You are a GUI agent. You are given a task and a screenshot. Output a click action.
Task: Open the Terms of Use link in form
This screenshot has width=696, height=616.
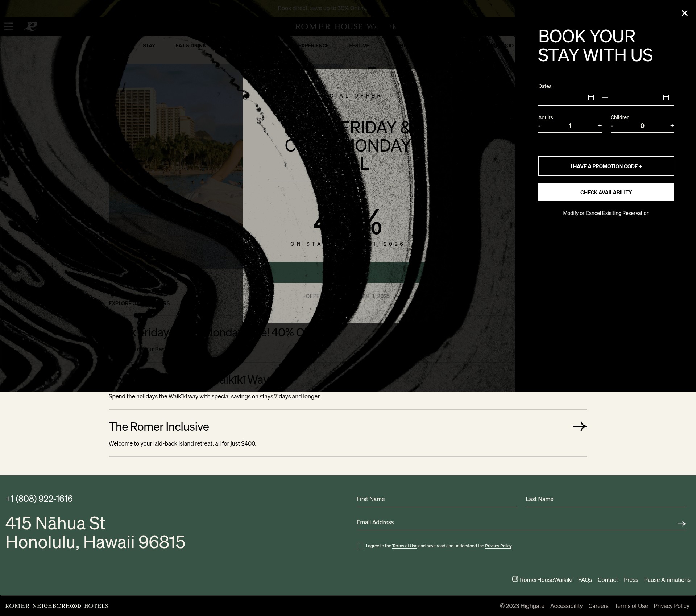click(405, 546)
